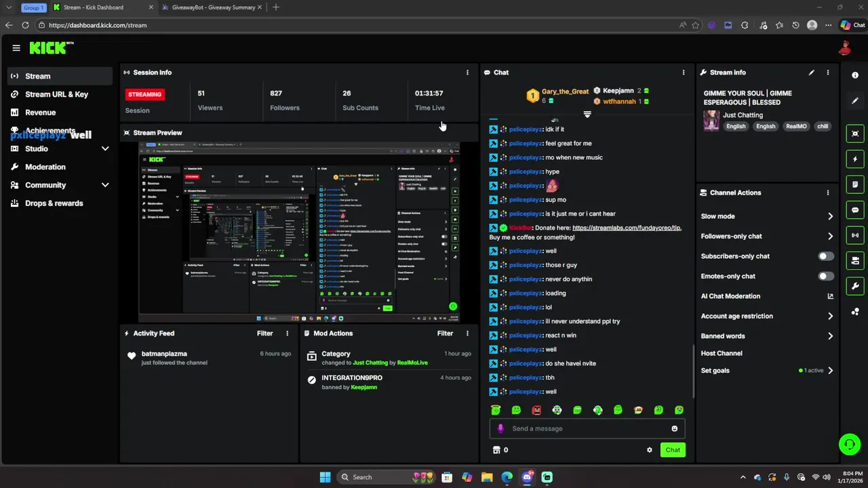The width and height of the screenshot is (868, 488).
Task: Click the Kick logo
Action: (x=51, y=47)
